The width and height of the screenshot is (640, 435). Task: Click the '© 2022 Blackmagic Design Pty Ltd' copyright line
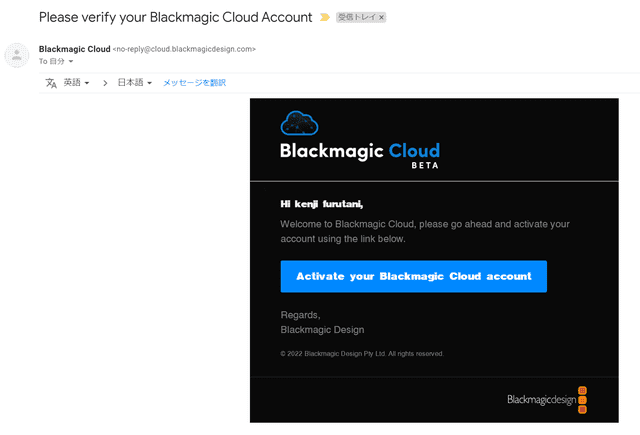click(362, 354)
